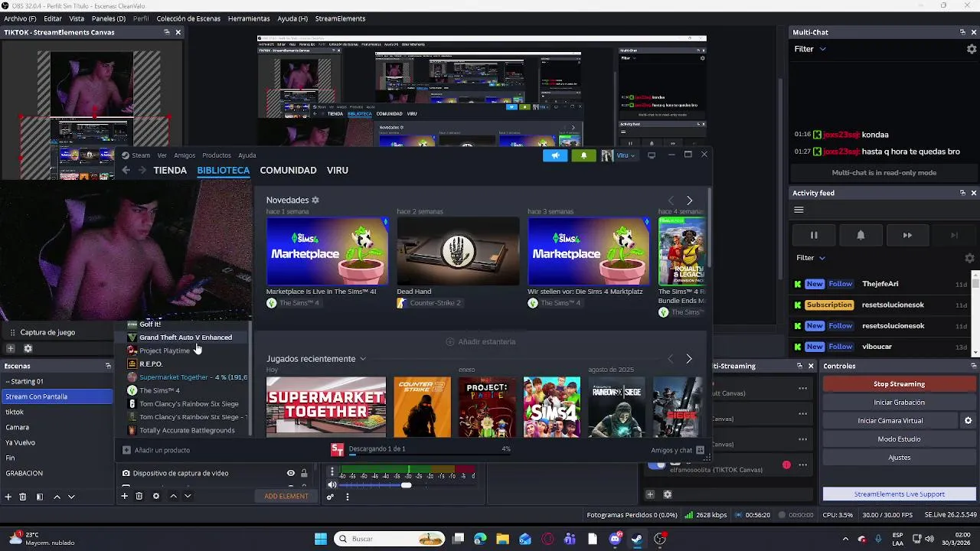Show the next recently played games with the right arrow
Screen dimensions: 980x551
click(689, 359)
